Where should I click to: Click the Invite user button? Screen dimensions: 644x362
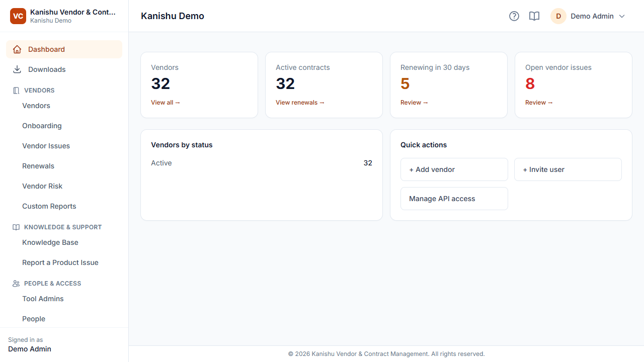(x=568, y=169)
